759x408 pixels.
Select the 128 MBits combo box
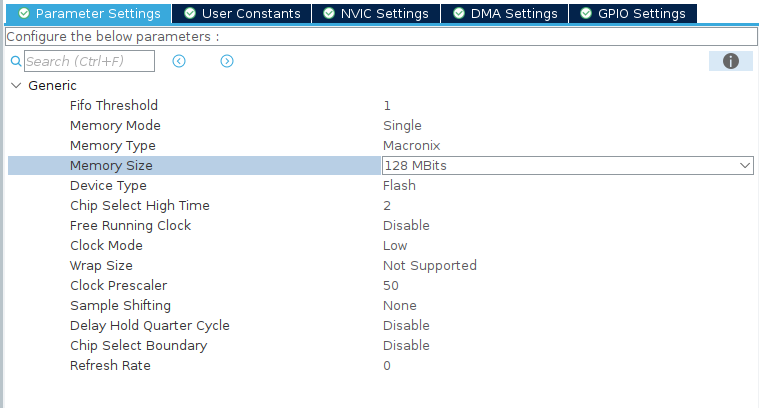560,165
